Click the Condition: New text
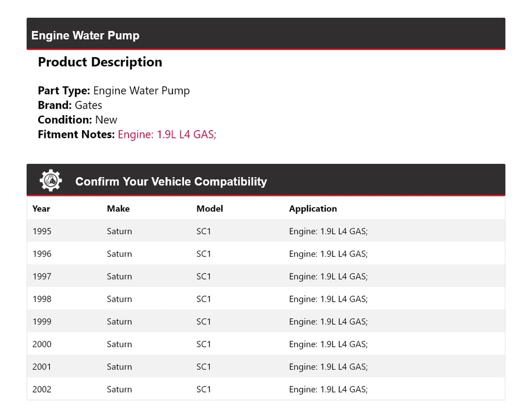The image size is (532, 418). pos(78,120)
